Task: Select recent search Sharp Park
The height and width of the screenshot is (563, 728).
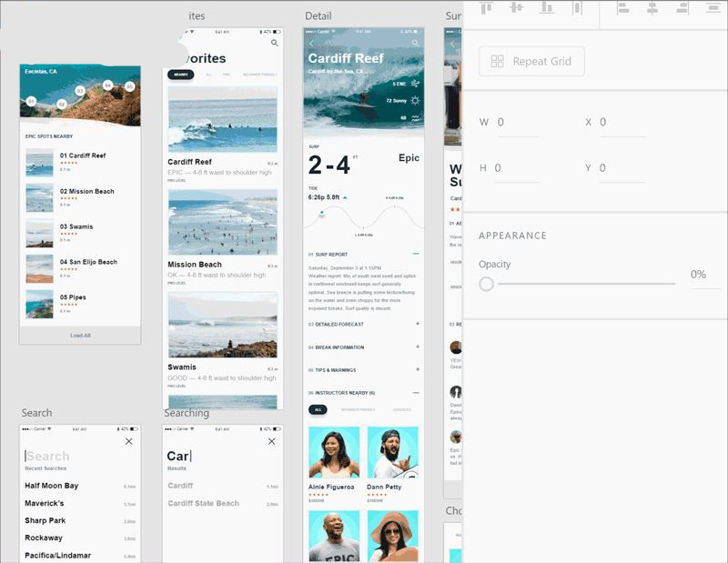Action: pyautogui.click(x=45, y=521)
